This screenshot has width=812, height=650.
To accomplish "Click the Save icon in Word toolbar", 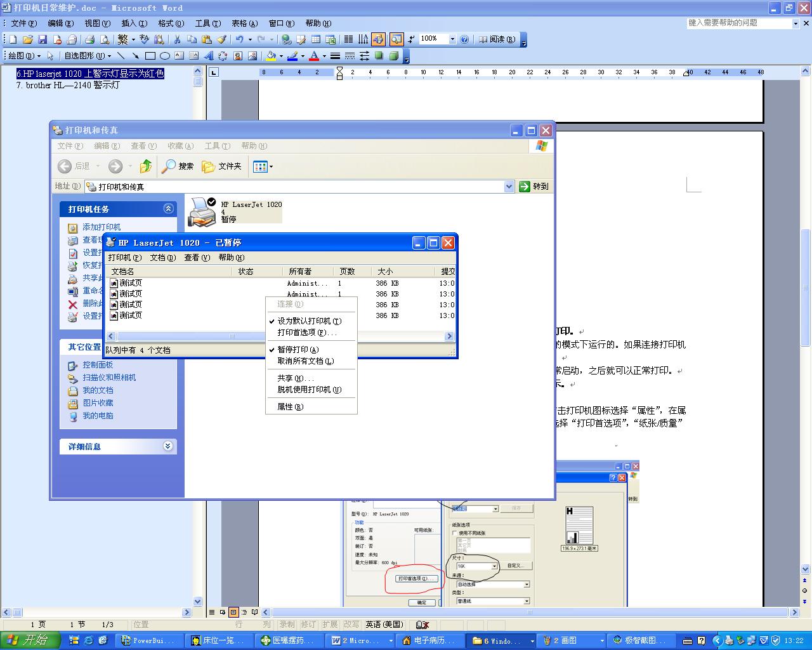I will (43, 39).
